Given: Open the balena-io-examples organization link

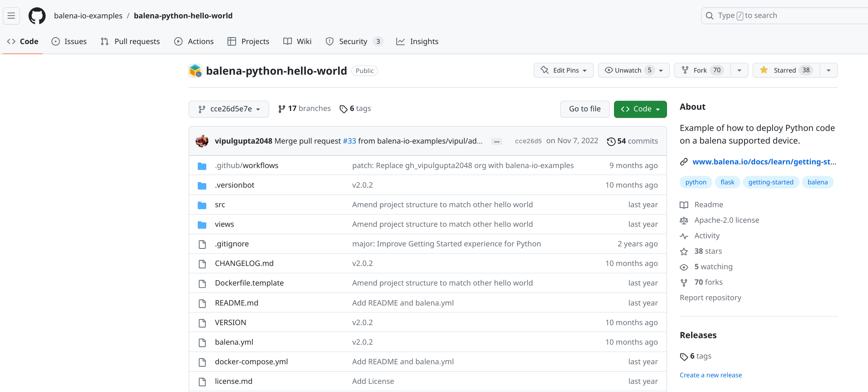Looking at the screenshot, I should coord(88,16).
